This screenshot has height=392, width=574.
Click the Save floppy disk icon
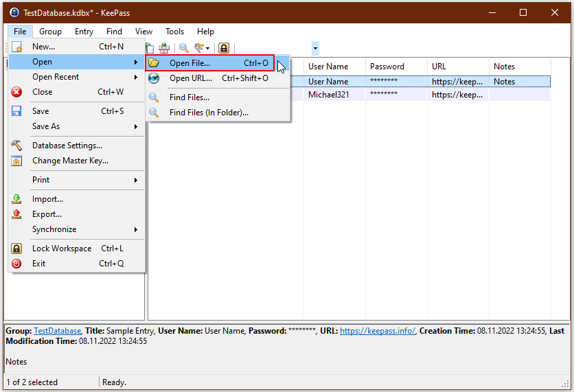coord(16,111)
